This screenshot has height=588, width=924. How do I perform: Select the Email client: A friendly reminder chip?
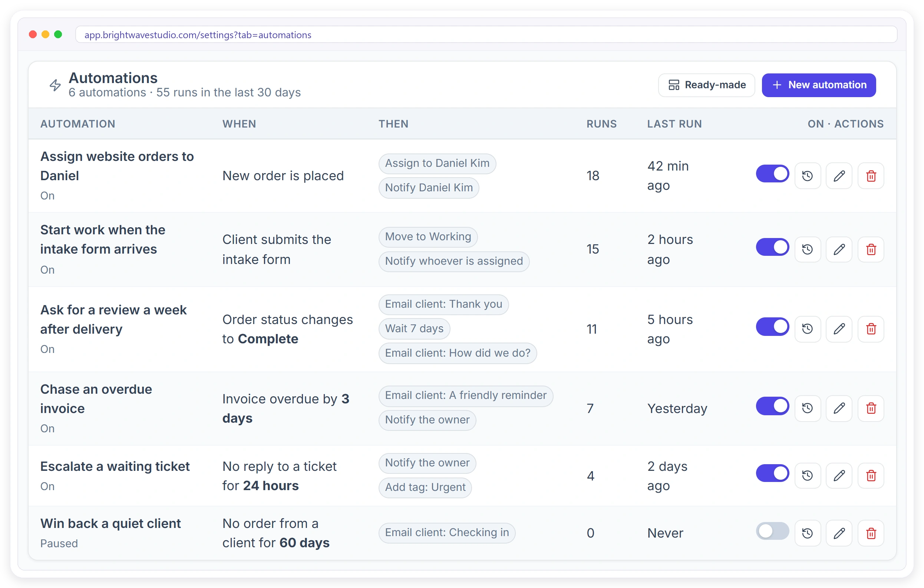click(465, 396)
